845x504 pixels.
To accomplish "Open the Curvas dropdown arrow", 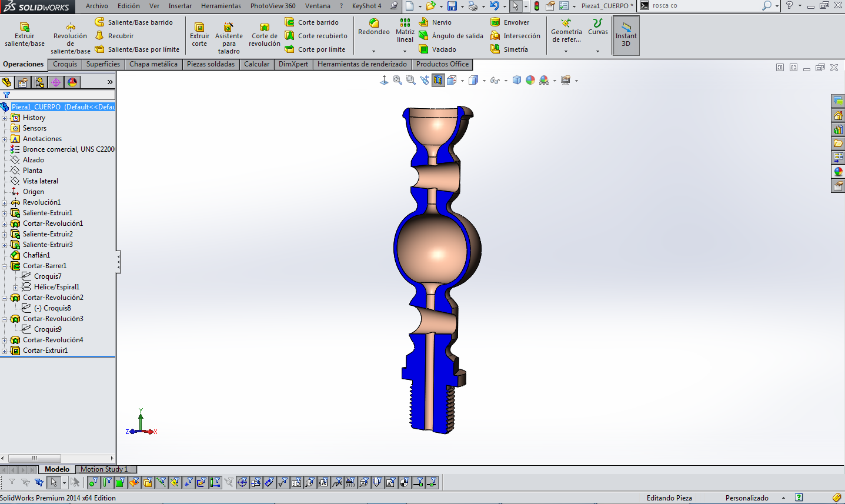I will 597,51.
